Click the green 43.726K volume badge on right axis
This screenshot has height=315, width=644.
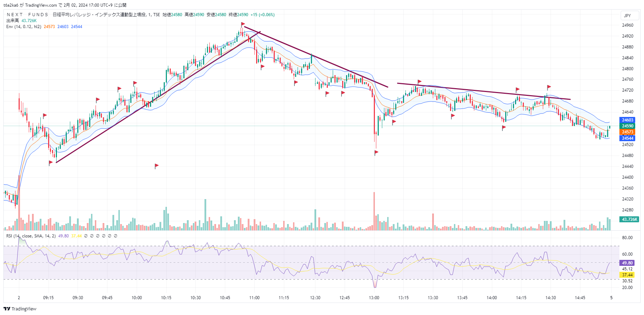(629, 219)
